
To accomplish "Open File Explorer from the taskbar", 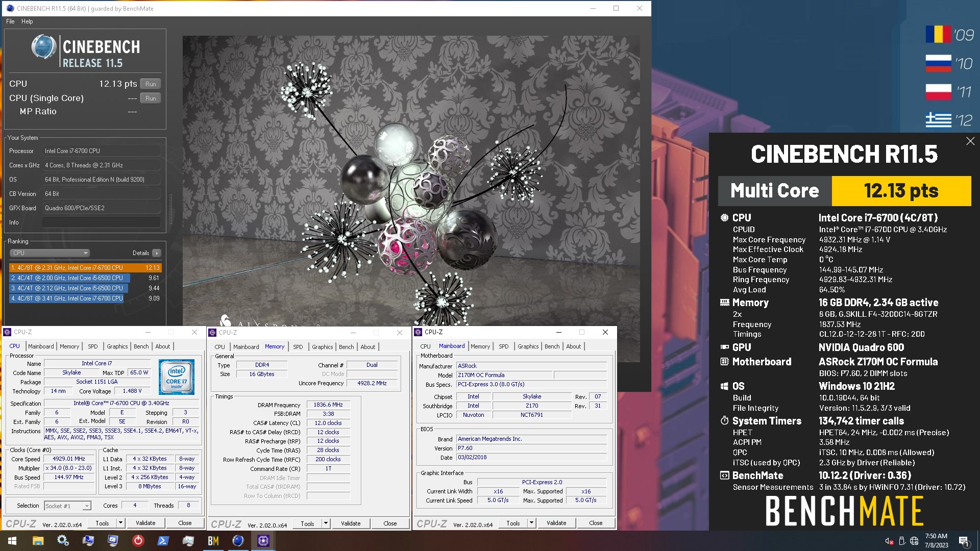I will [x=38, y=541].
